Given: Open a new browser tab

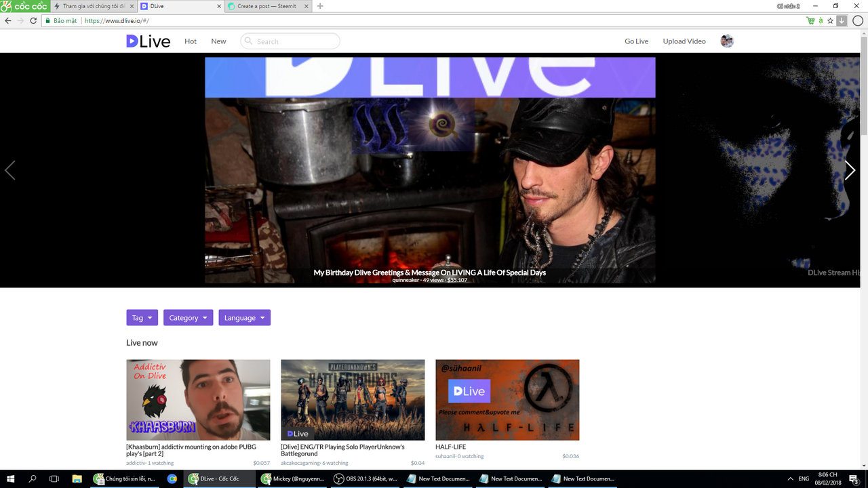Looking at the screenshot, I should (x=320, y=6).
